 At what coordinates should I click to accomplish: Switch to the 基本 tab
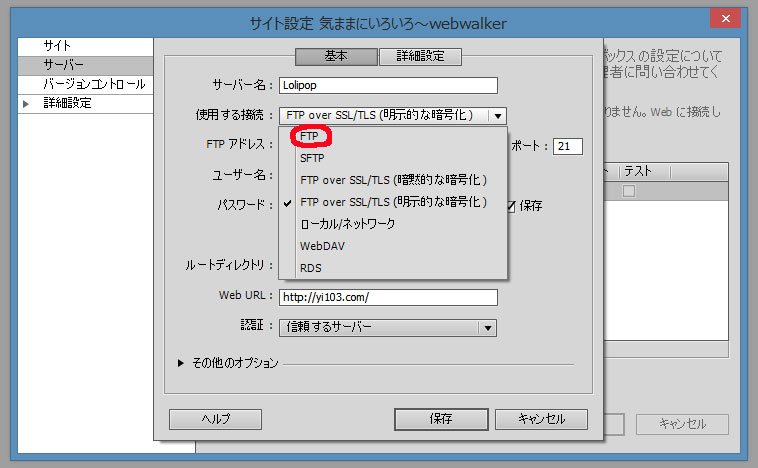click(x=335, y=57)
